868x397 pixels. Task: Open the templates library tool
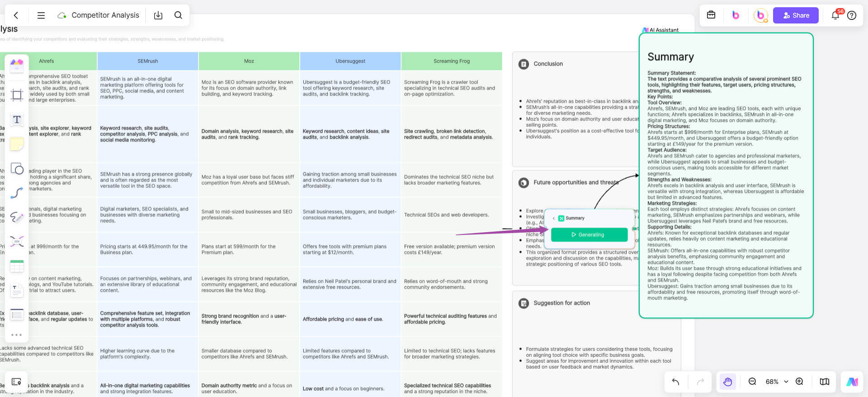(17, 65)
